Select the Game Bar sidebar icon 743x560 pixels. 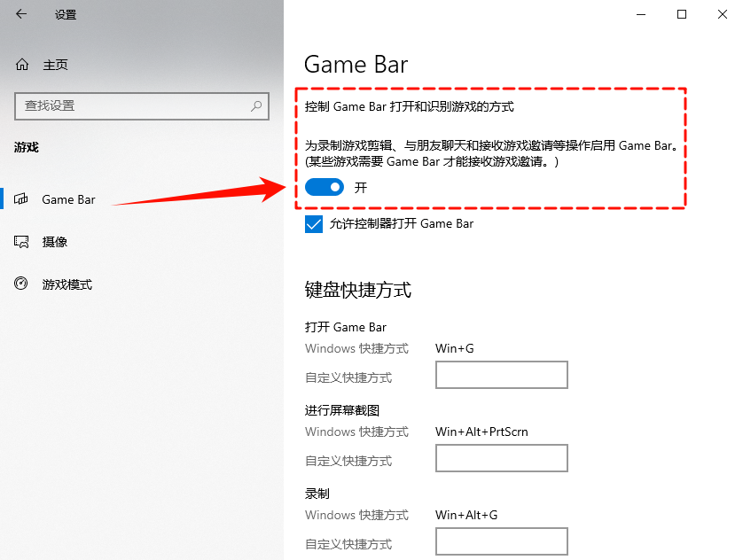pyautogui.click(x=21, y=198)
